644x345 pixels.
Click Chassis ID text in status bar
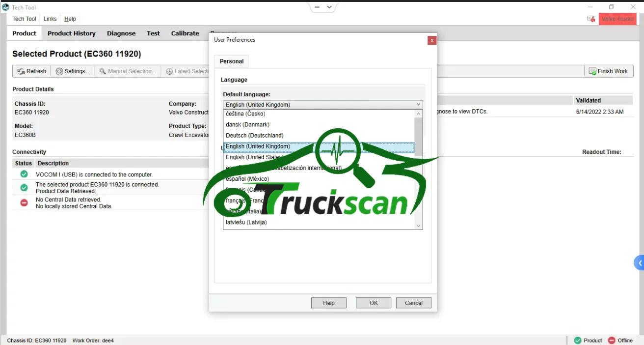pyautogui.click(x=37, y=341)
